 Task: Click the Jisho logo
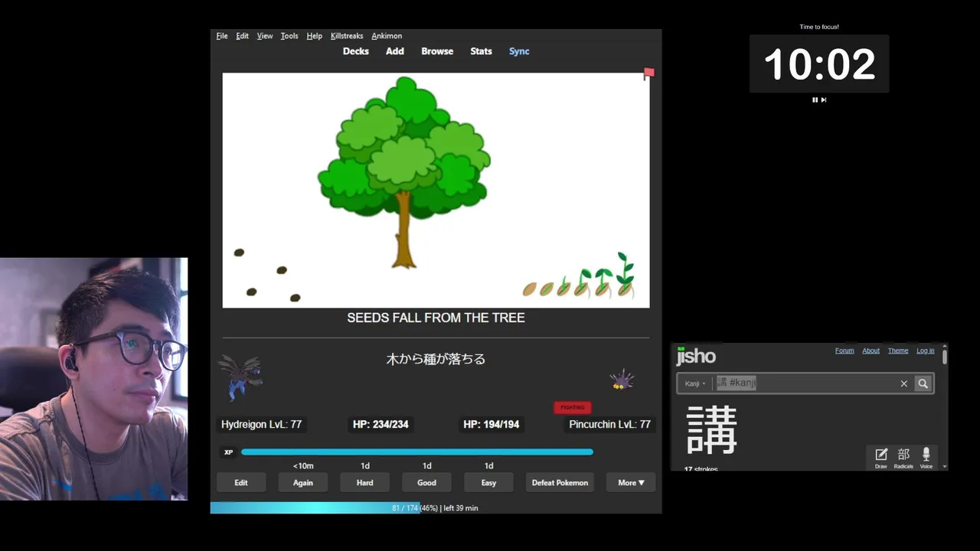pyautogui.click(x=696, y=356)
